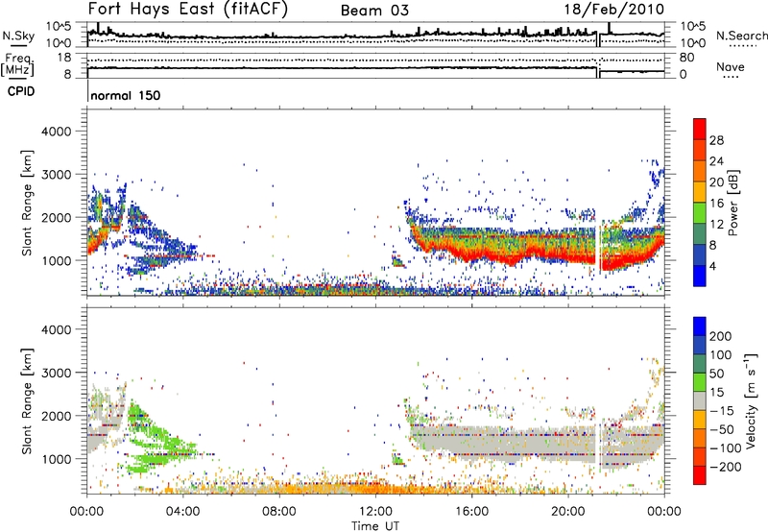Click the '80' Nave scale value
Image resolution: width=768 pixels, height=532 pixels.
(686, 58)
